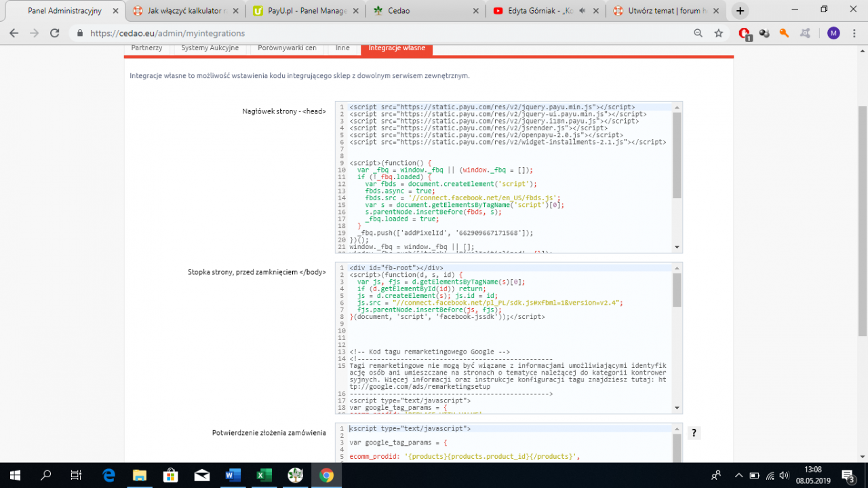The height and width of the screenshot is (488, 868).
Task: Click the 'Kod tagu remarketingowego Google' comment line
Action: coord(429,352)
